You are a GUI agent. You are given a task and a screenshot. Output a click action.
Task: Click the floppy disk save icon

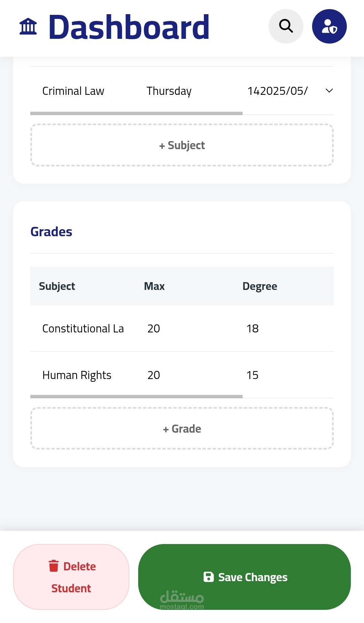209,577
